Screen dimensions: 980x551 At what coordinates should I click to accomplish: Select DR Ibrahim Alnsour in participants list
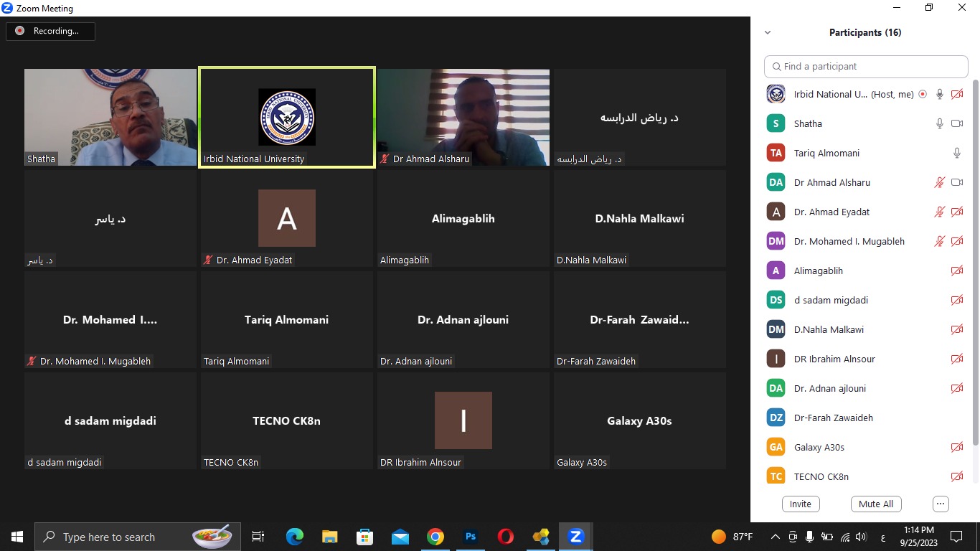pyautogui.click(x=834, y=359)
